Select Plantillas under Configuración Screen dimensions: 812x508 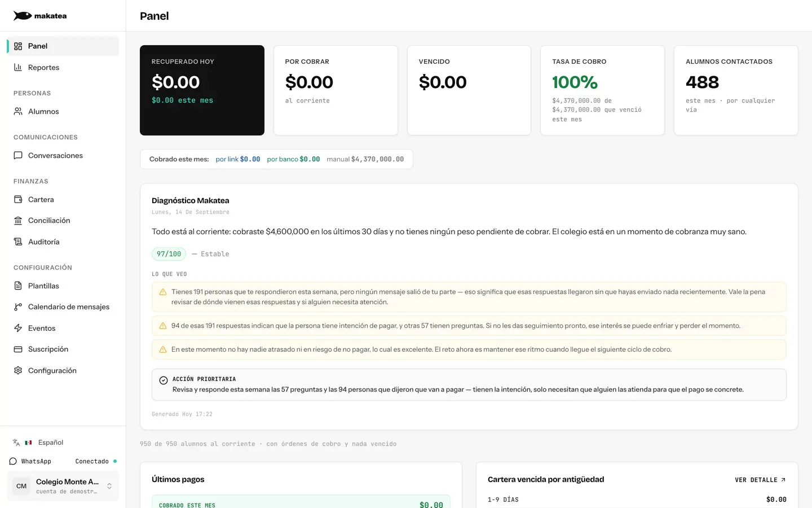pos(63,286)
